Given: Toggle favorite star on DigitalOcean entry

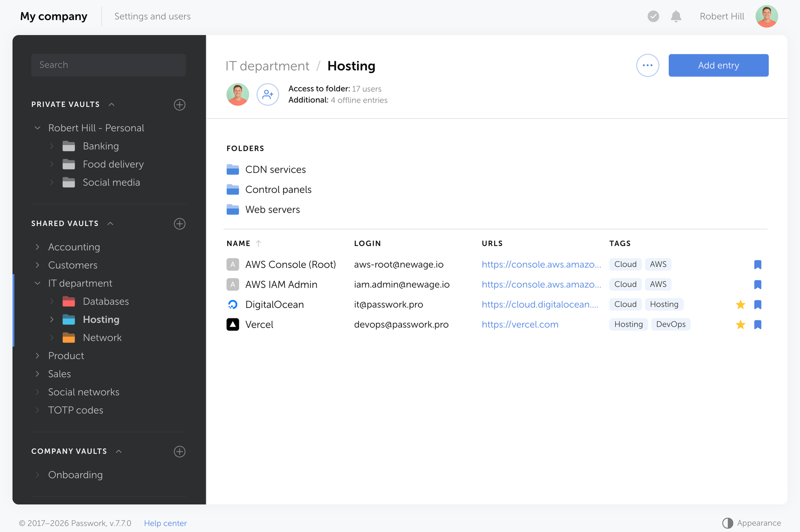Looking at the screenshot, I should click(x=740, y=304).
